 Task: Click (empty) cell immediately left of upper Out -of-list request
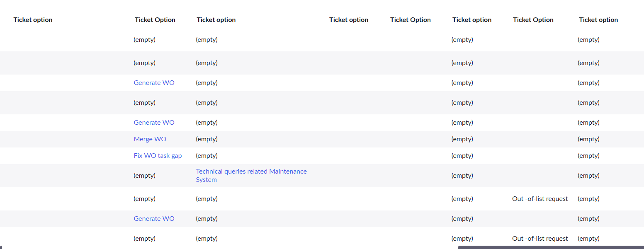tap(462, 199)
